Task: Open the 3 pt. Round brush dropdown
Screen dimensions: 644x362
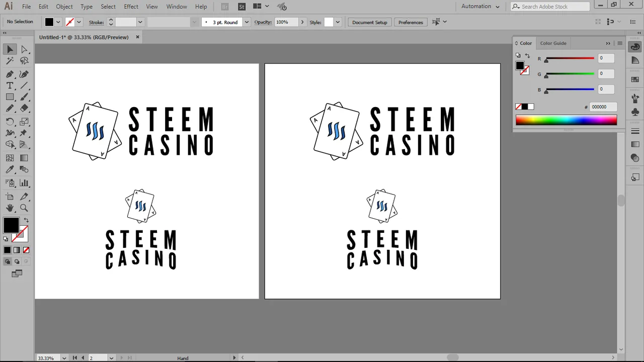Action: point(247,22)
